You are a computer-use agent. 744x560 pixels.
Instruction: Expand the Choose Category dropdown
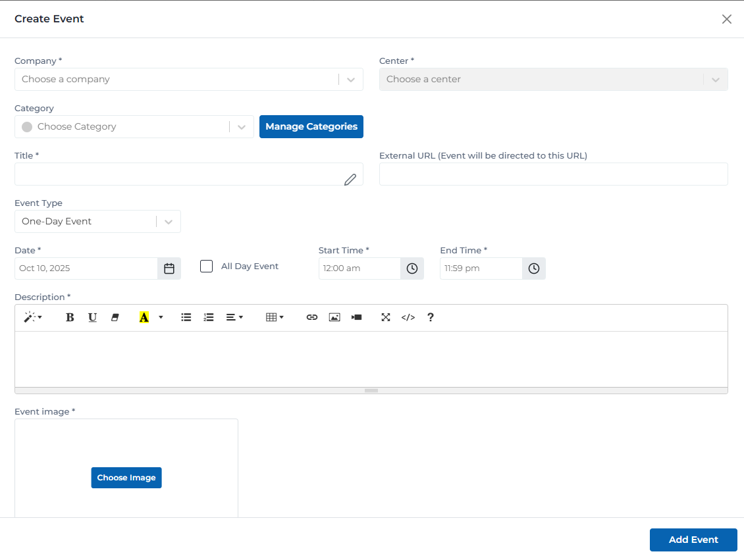[241, 126]
